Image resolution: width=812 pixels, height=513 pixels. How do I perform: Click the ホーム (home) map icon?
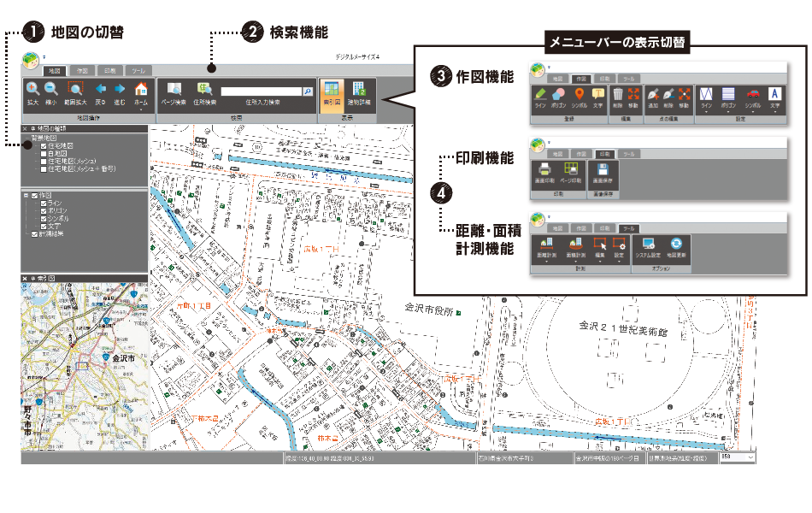click(143, 88)
